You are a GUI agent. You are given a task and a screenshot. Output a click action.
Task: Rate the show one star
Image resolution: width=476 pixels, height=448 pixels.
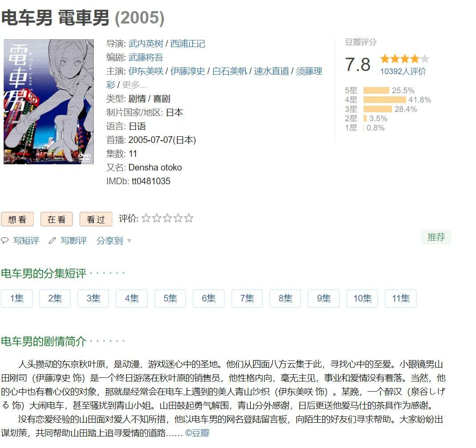[x=146, y=218]
